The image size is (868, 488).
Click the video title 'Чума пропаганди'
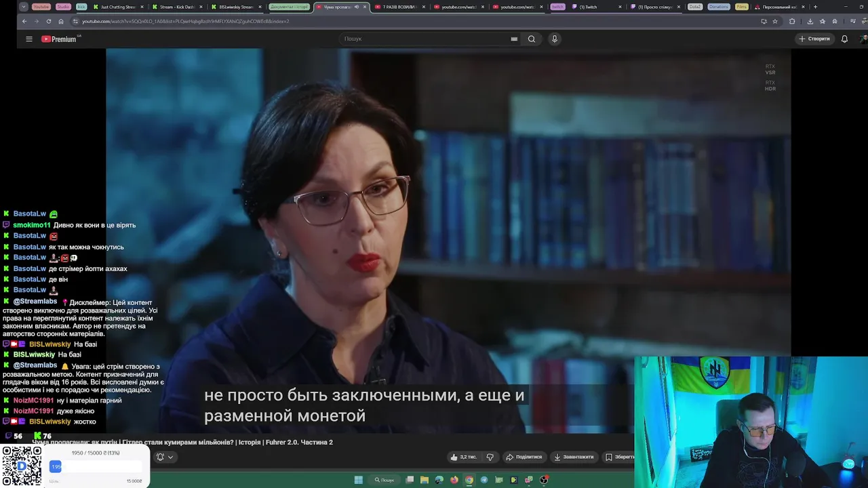[x=182, y=442]
